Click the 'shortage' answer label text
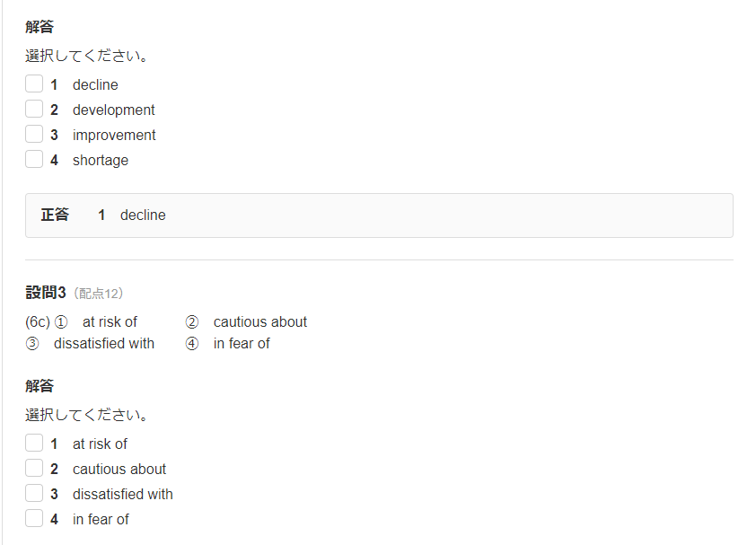756x545 pixels. (100, 160)
